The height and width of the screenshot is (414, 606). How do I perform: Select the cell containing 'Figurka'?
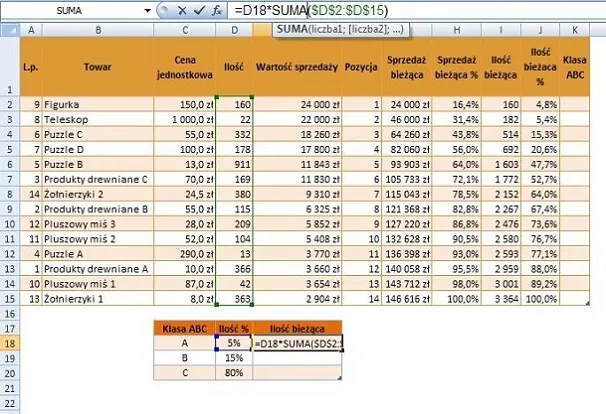98,104
